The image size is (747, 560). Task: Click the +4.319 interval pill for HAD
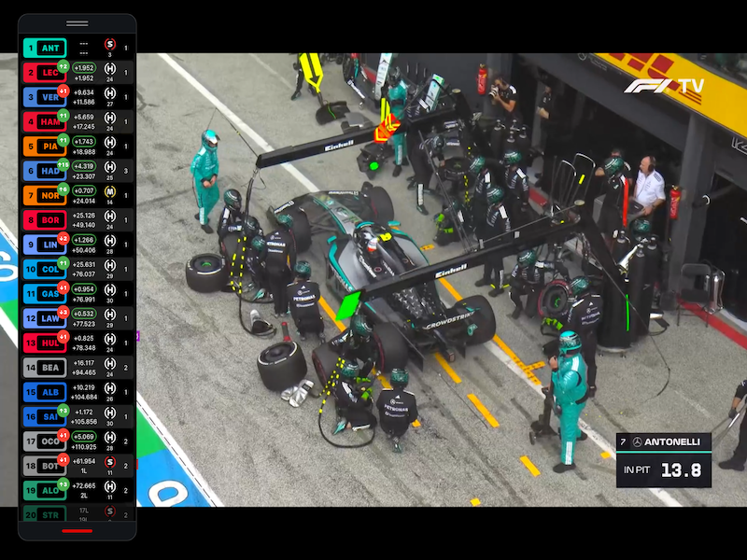click(x=84, y=166)
